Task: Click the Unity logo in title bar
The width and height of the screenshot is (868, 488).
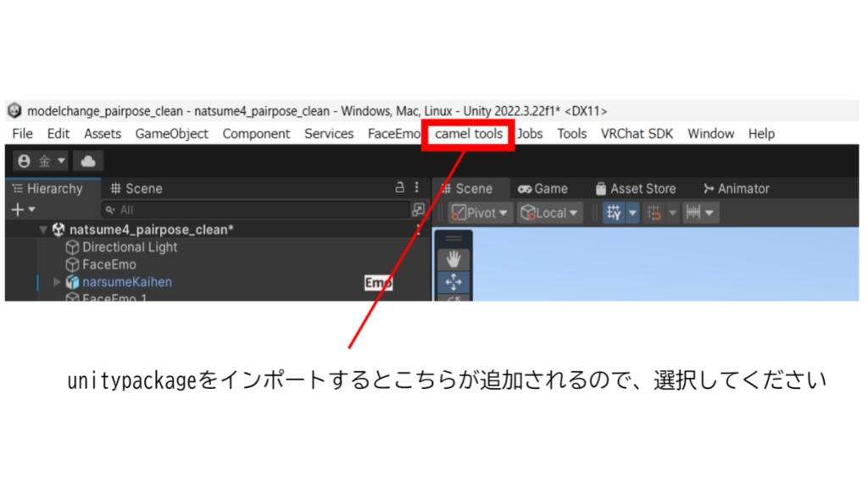Action: tap(14, 111)
